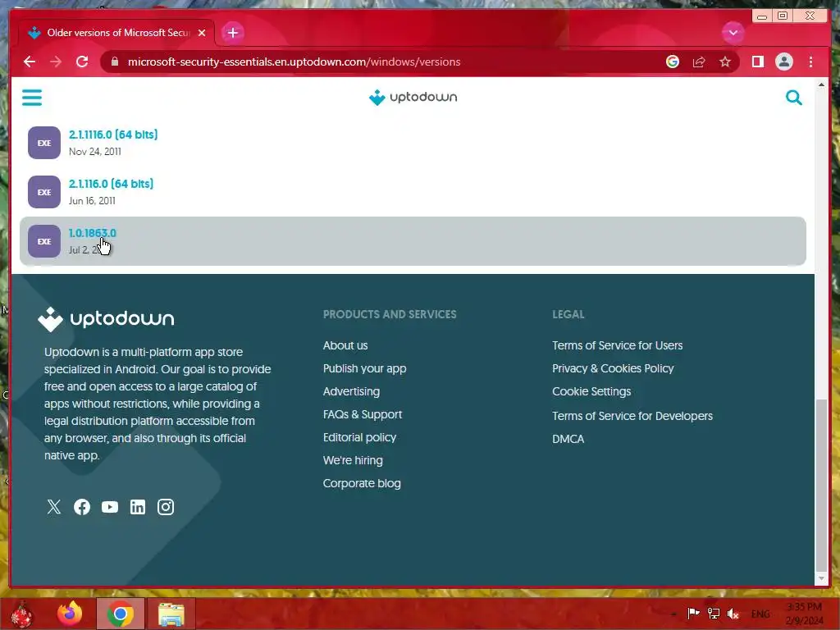Open Cookie Settings
Viewport: 840px width, 630px height.
click(x=591, y=391)
